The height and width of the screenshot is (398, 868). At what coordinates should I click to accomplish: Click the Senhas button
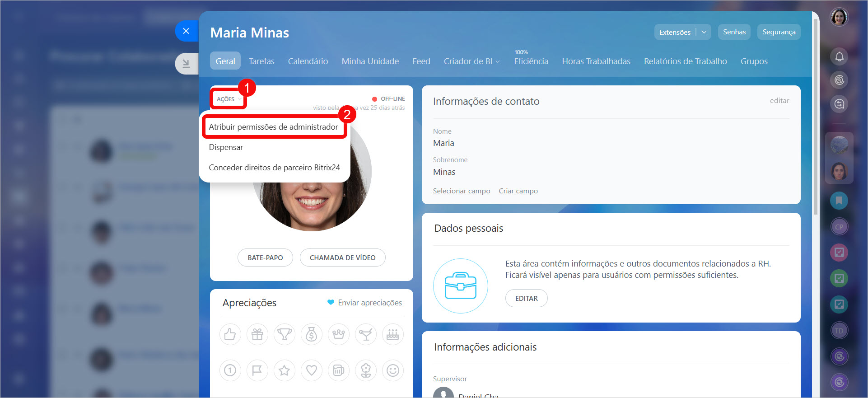[x=734, y=32]
